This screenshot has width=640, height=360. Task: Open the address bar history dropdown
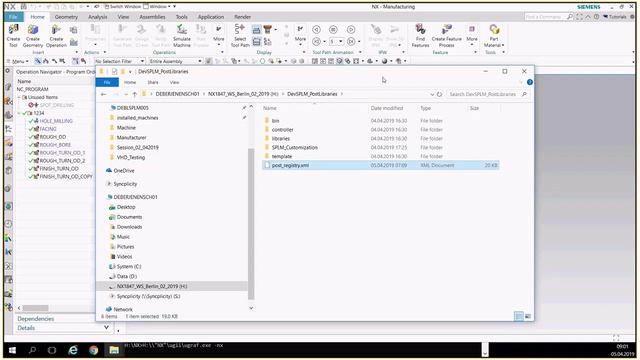(x=432, y=94)
